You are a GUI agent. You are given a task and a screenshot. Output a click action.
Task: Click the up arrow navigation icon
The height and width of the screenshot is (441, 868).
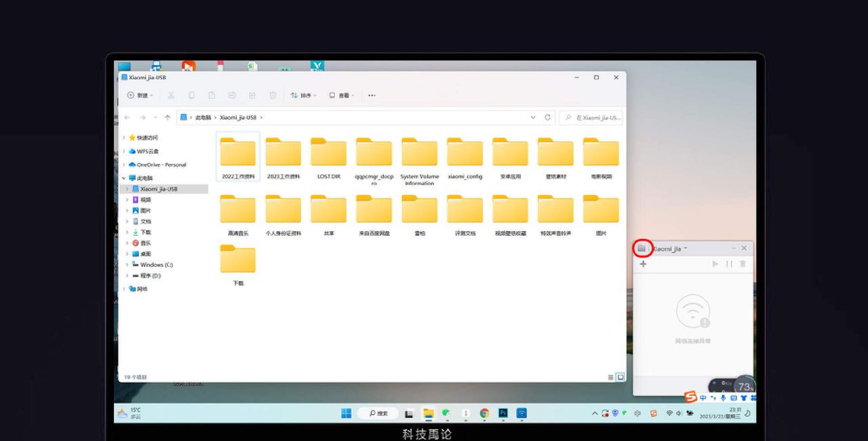(x=167, y=117)
